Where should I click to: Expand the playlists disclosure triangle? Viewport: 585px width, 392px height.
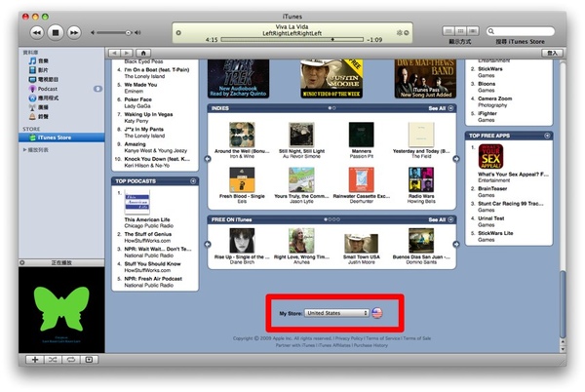click(x=24, y=150)
